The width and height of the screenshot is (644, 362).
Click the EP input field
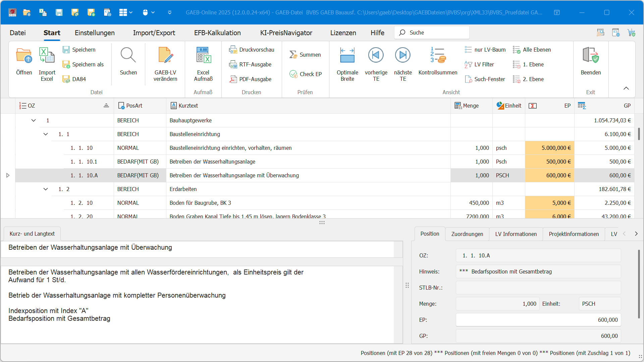pos(538,320)
